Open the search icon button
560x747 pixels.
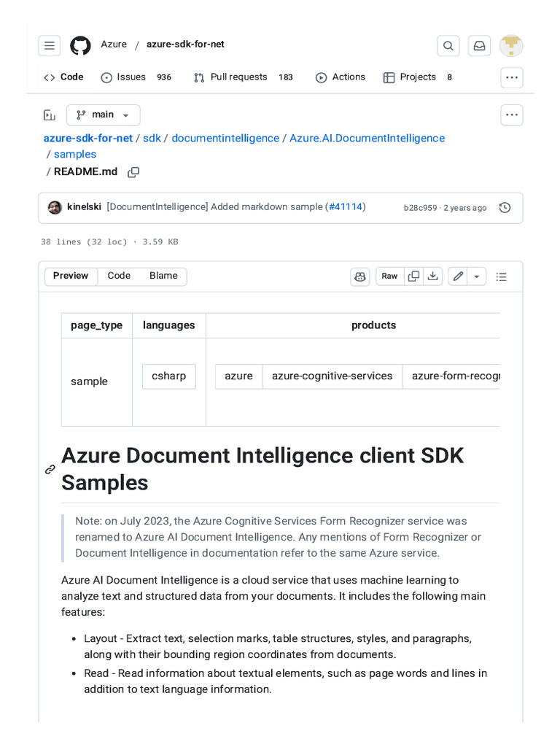pos(448,46)
